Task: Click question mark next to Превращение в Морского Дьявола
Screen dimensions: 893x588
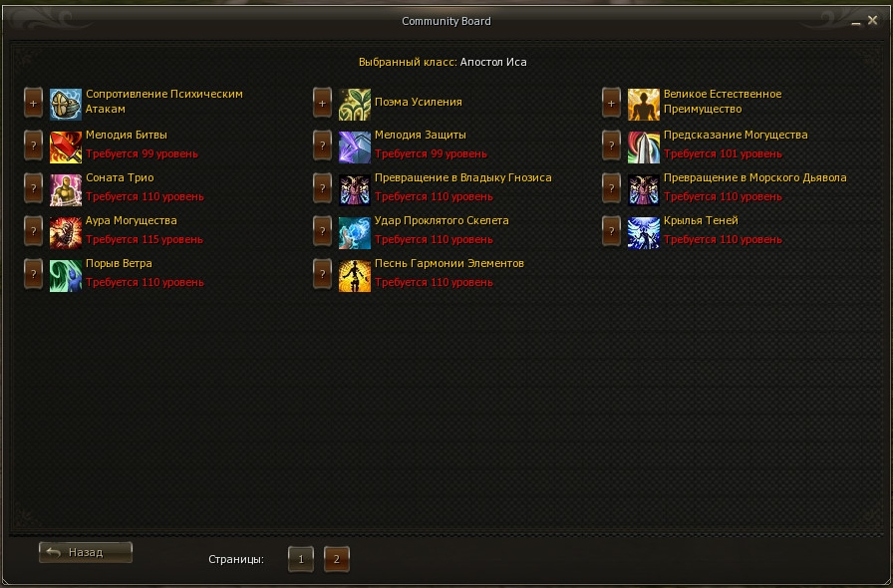Action: 611,188
